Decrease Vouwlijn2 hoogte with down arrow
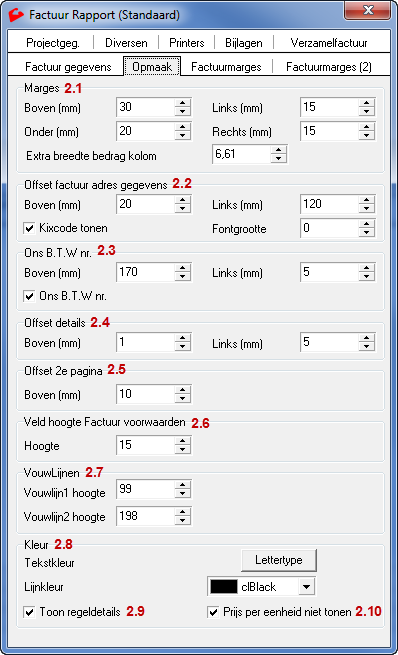This screenshot has height=655, width=398. 183,520
